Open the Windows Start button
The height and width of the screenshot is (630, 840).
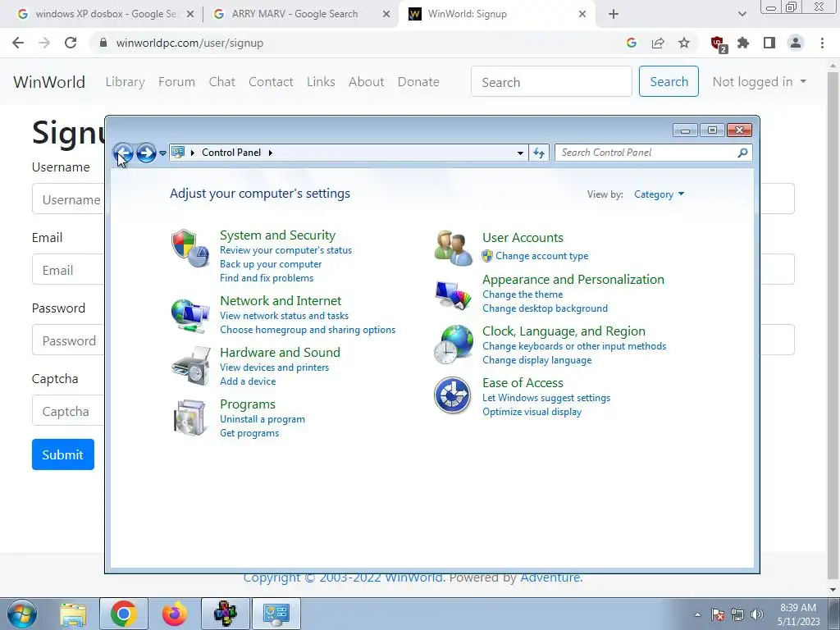[x=22, y=614]
